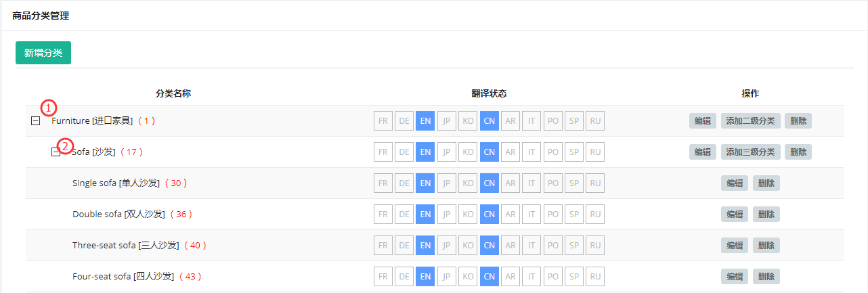Collapse the Sofa subcategory node
Screen dimensions: 868x293
(56, 152)
